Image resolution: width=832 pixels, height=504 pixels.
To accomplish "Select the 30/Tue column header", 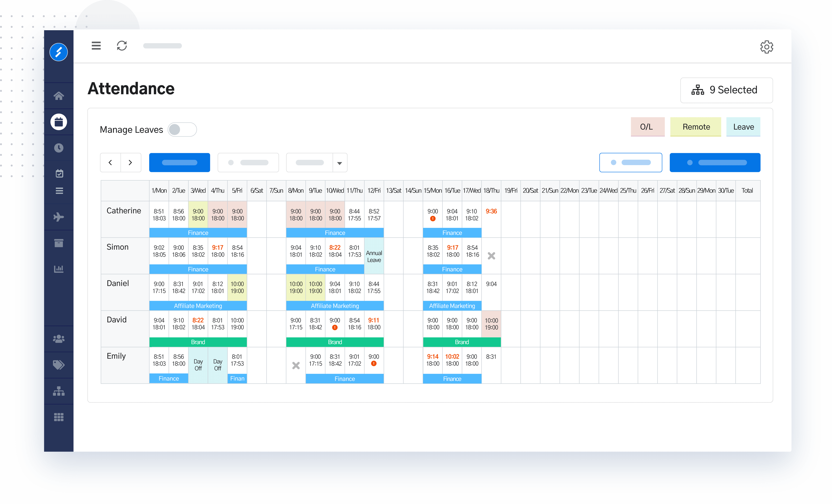I will click(x=726, y=191).
